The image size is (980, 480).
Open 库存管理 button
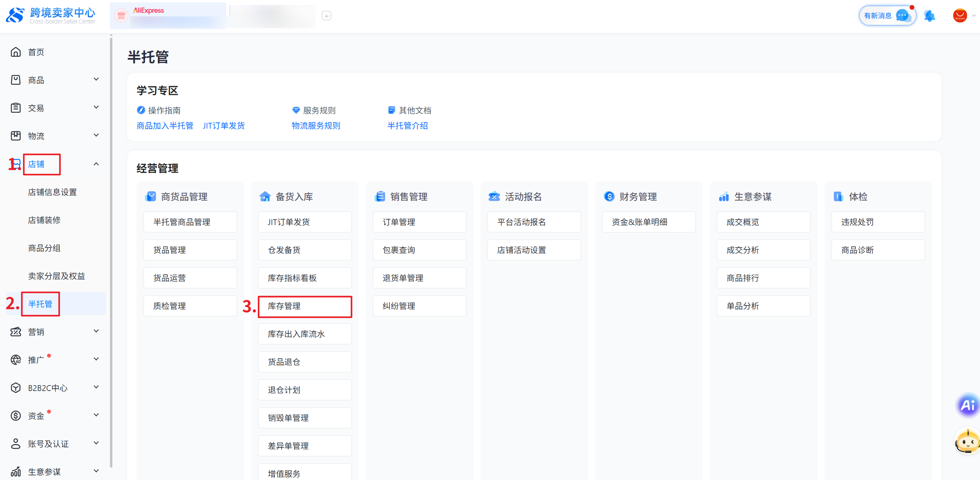click(x=305, y=306)
